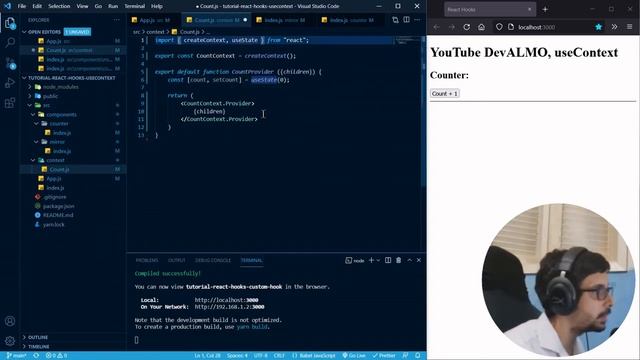Open the Help menu

157,6
